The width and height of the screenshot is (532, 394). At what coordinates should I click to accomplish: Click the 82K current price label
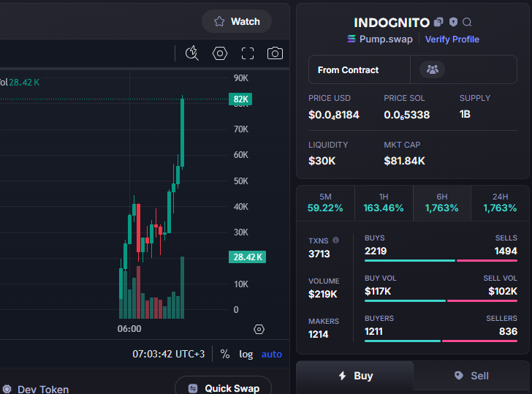[240, 99]
